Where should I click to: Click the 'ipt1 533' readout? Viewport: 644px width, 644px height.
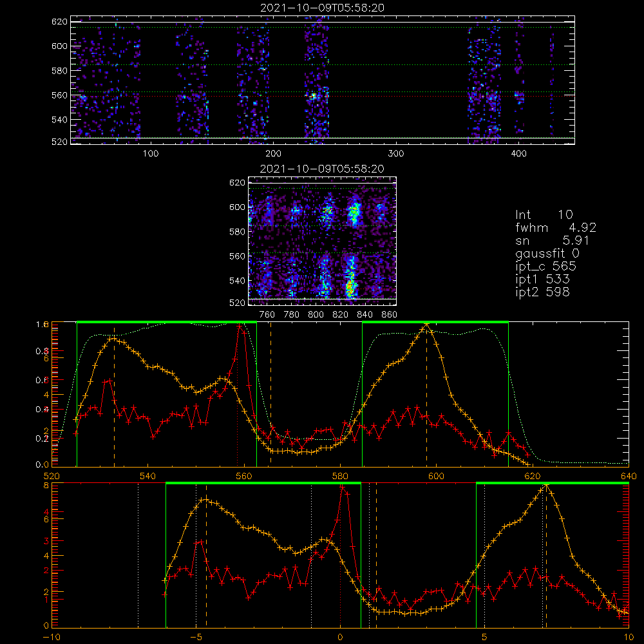point(542,279)
